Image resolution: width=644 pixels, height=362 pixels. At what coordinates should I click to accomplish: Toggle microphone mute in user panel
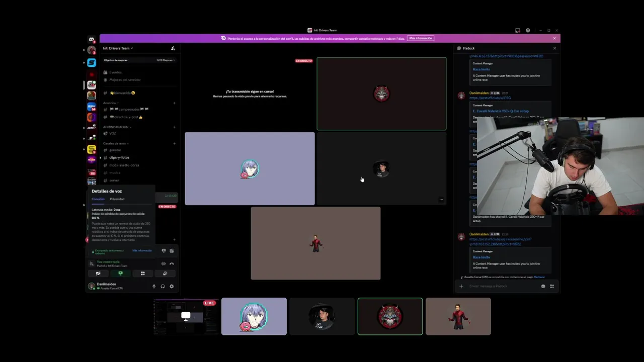point(154,286)
